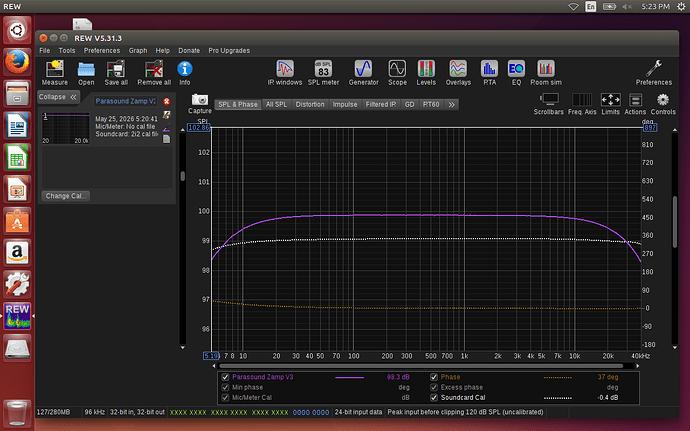Open the Preferences menu

pos(102,51)
